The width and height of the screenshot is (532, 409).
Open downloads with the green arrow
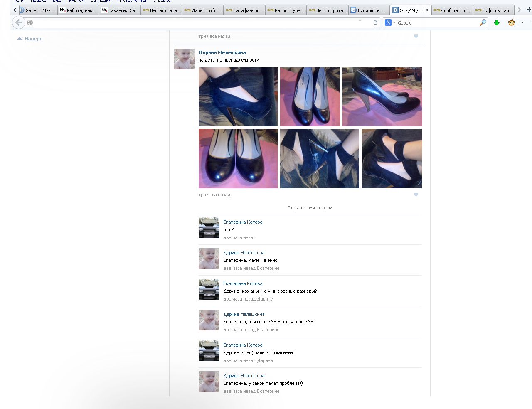point(496,22)
